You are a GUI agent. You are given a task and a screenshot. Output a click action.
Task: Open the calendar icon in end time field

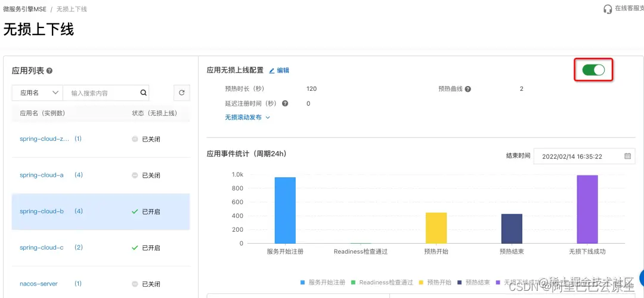point(627,156)
